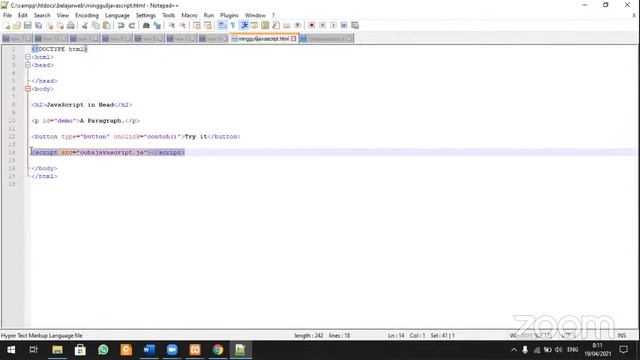Screen dimensions: 640x360
Task: Zoom in with the magnifier plus icon
Action: click(172, 25)
